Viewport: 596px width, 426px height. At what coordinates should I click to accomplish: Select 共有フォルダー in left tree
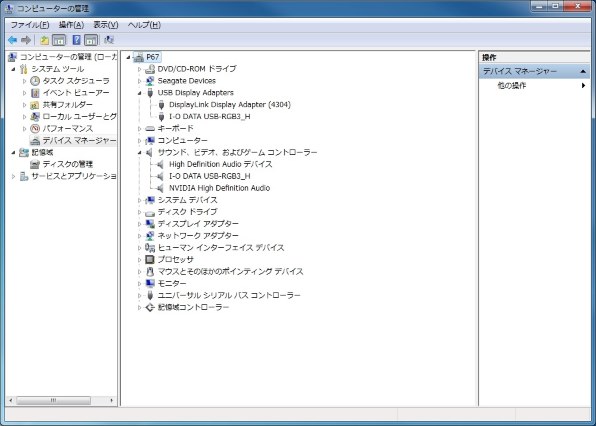(68, 105)
